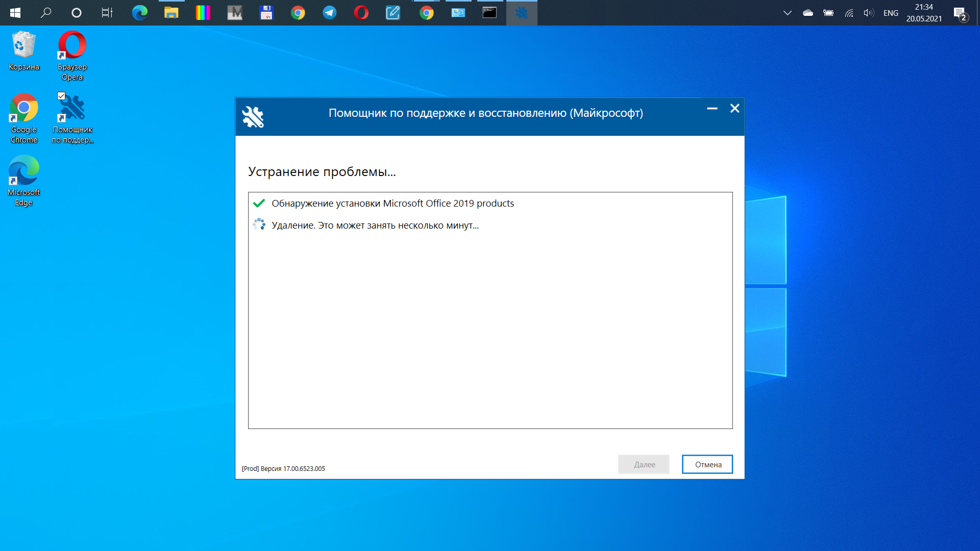
Task: Launch Telegram from the taskbar
Action: [x=330, y=13]
